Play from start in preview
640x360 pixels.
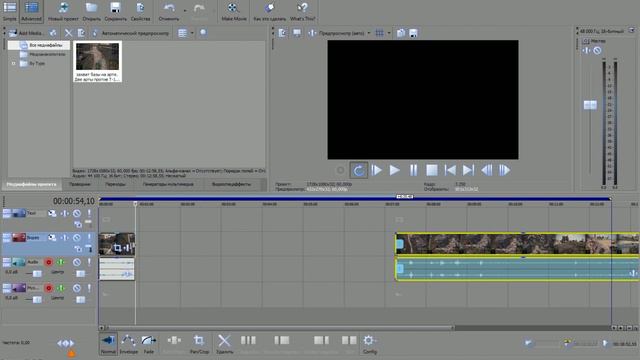[376, 170]
